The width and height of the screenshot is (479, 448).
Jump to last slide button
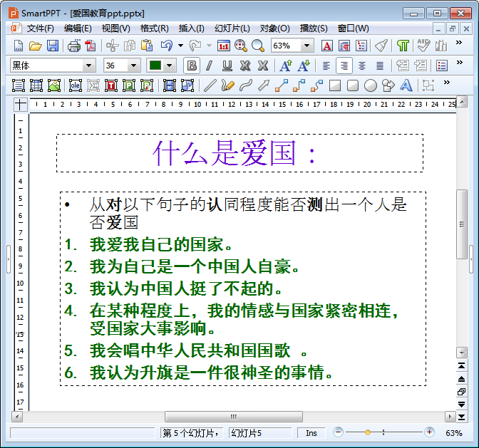coord(462,417)
